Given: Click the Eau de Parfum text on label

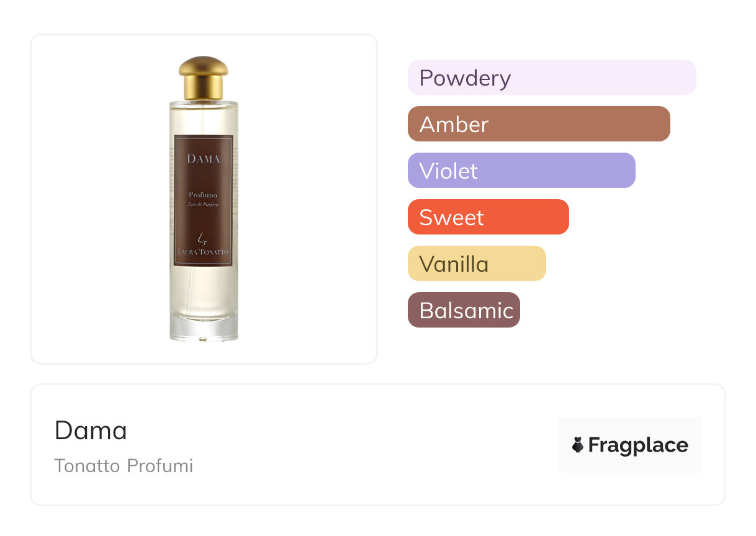Looking at the screenshot, I should pos(203,205).
